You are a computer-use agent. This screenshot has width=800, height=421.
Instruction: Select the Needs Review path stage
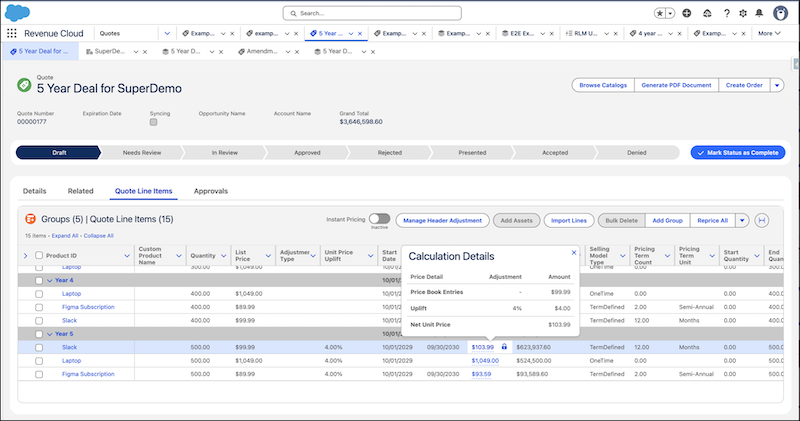pos(142,153)
